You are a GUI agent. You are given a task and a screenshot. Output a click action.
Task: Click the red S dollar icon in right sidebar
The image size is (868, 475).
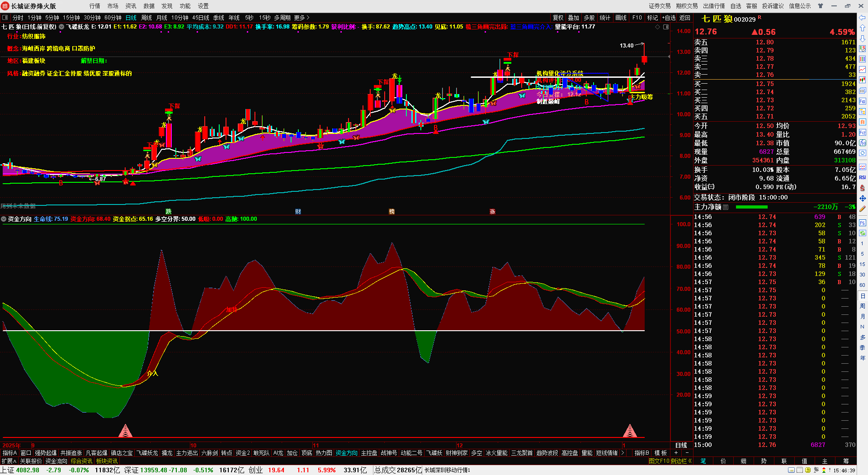pyautogui.click(x=863, y=188)
